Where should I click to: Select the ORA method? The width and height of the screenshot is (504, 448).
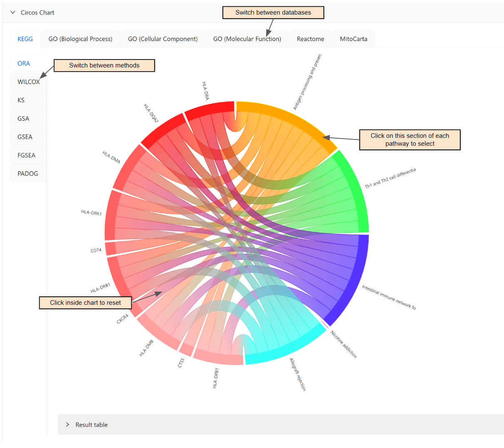pos(23,63)
